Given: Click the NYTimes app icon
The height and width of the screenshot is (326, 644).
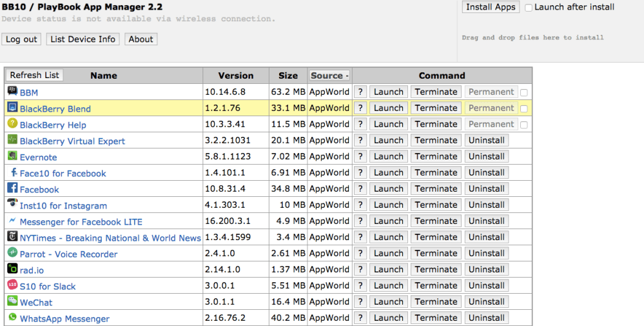Looking at the screenshot, I should pos(12,236).
